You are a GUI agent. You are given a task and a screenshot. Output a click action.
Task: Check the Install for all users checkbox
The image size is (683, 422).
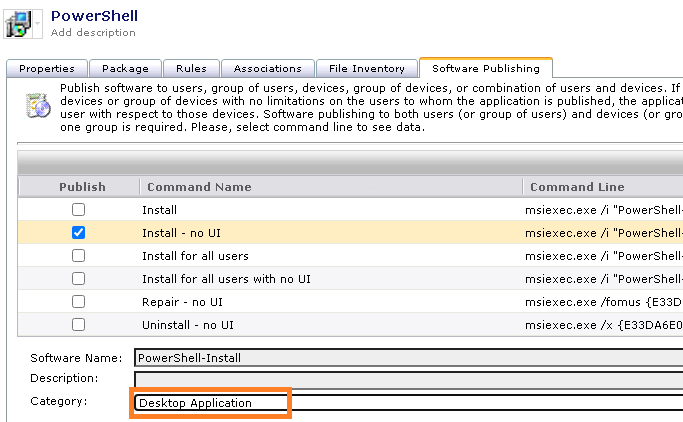click(x=78, y=256)
